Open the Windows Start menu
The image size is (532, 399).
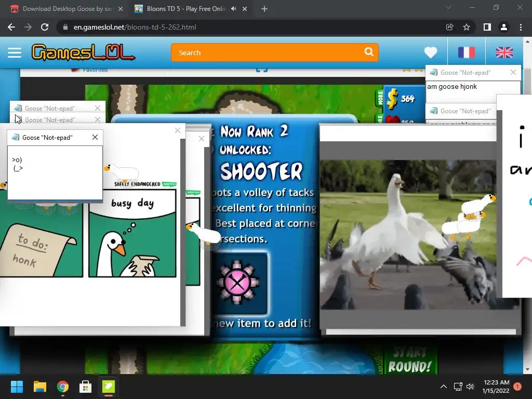(x=17, y=387)
